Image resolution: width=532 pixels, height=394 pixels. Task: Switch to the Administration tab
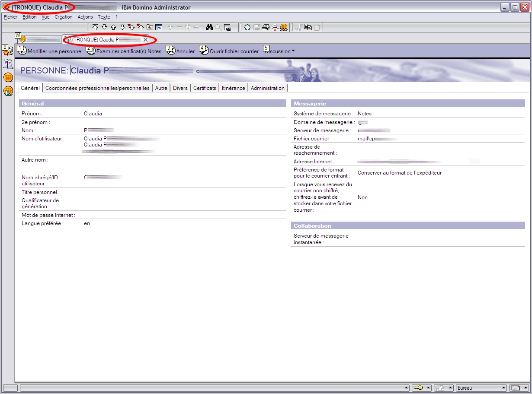[267, 88]
